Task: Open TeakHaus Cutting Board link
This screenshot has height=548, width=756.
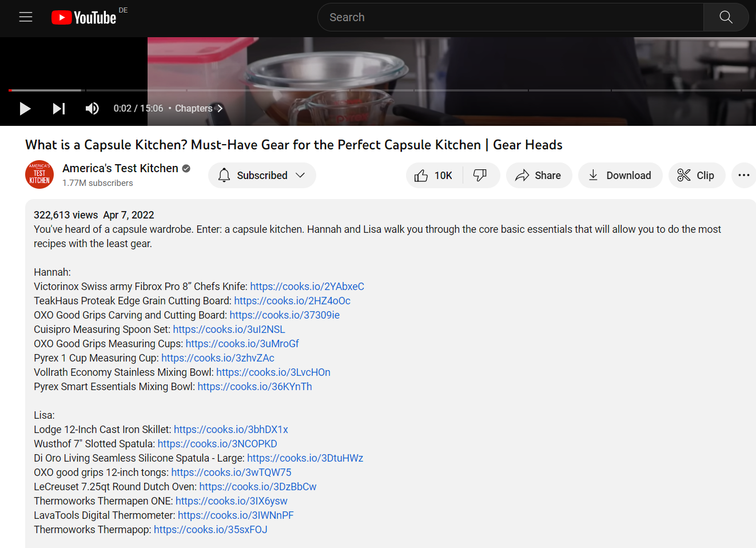Action: 292,301
